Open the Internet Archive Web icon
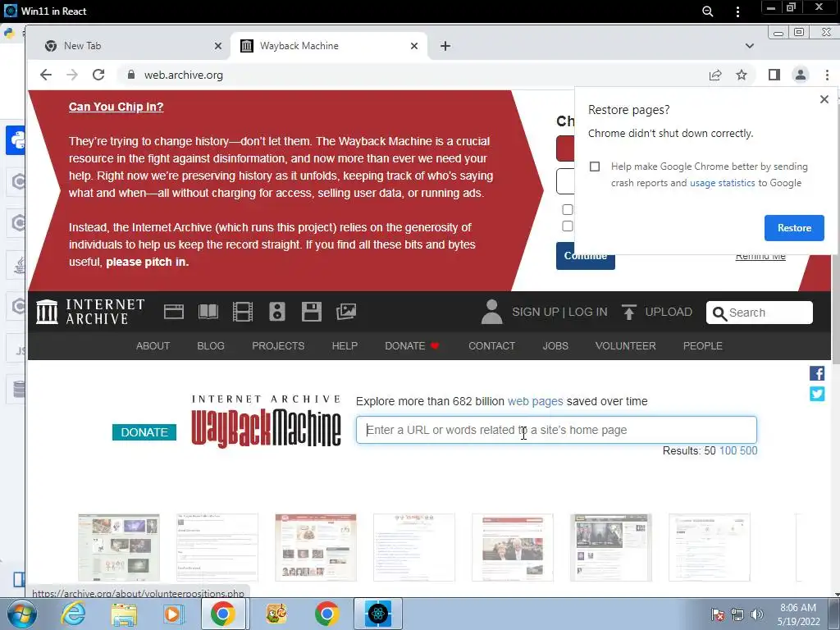The width and height of the screenshot is (840, 630). pos(174,312)
